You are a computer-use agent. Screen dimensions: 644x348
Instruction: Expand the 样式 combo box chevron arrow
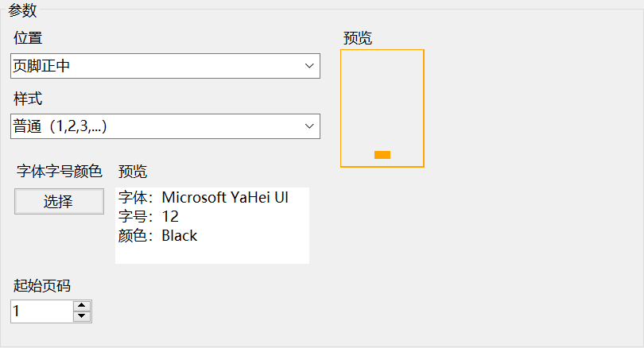(309, 126)
